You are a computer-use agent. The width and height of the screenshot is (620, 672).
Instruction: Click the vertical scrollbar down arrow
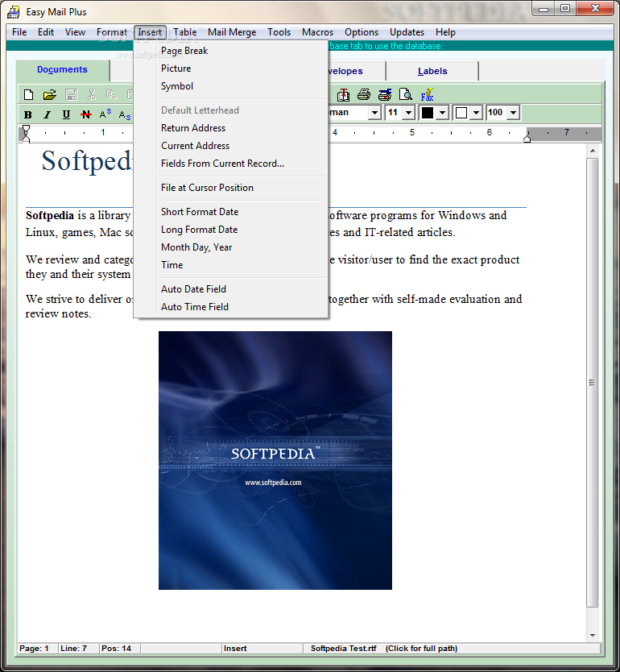[x=593, y=636]
